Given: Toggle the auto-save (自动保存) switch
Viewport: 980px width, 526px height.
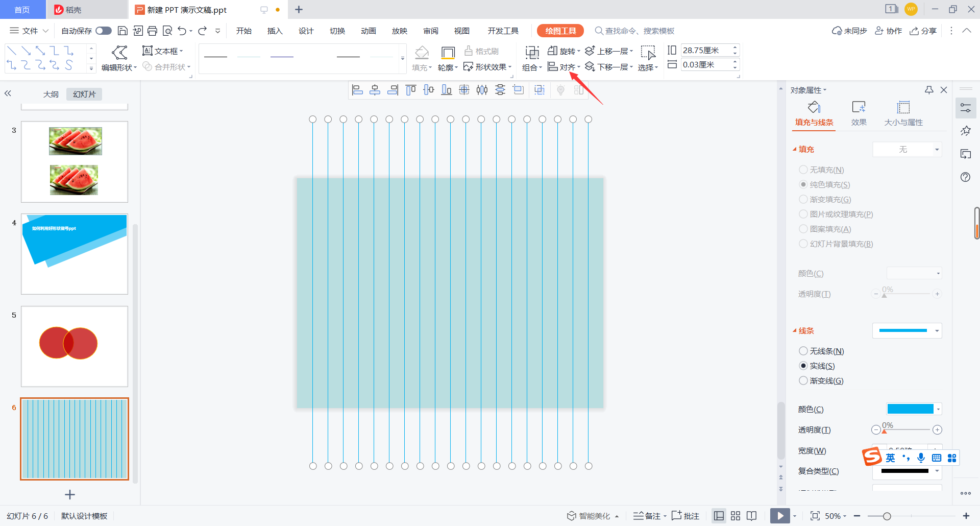Looking at the screenshot, I should pos(104,31).
